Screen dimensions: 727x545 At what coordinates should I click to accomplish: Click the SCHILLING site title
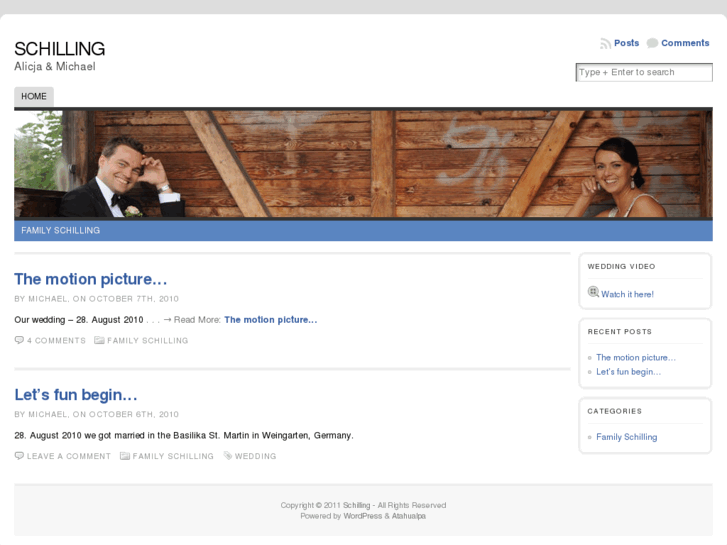[59, 49]
